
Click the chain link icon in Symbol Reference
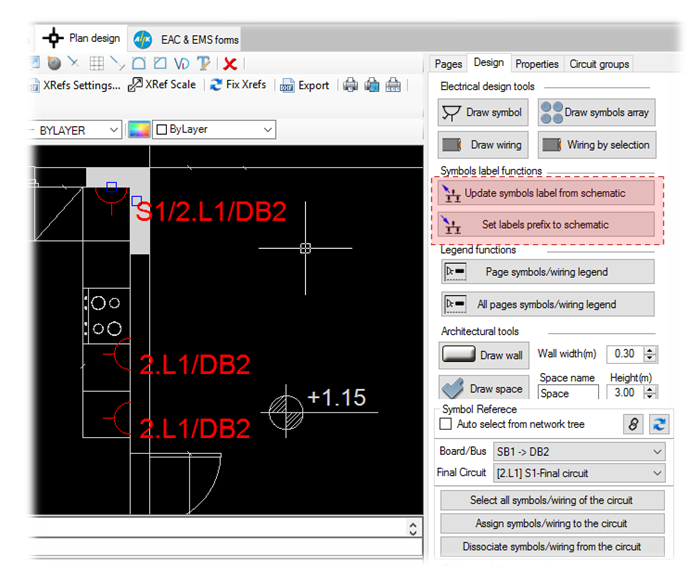[x=633, y=424]
